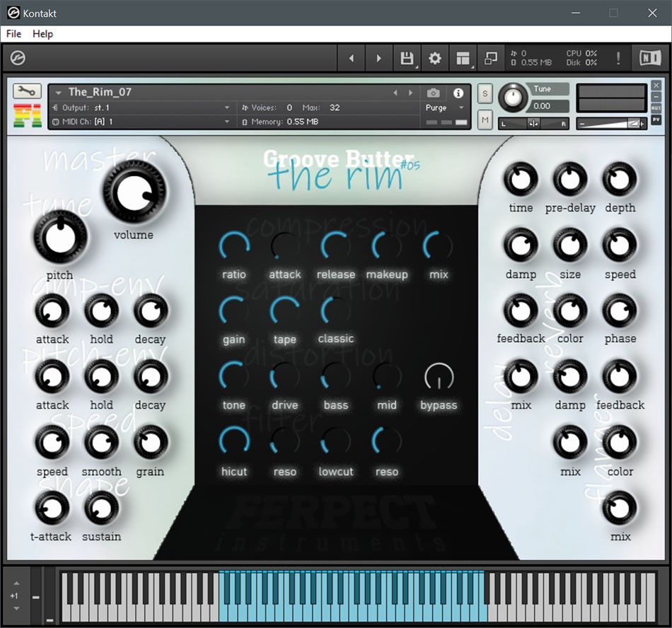Click the phase knob
The image size is (672, 628).
click(620, 311)
